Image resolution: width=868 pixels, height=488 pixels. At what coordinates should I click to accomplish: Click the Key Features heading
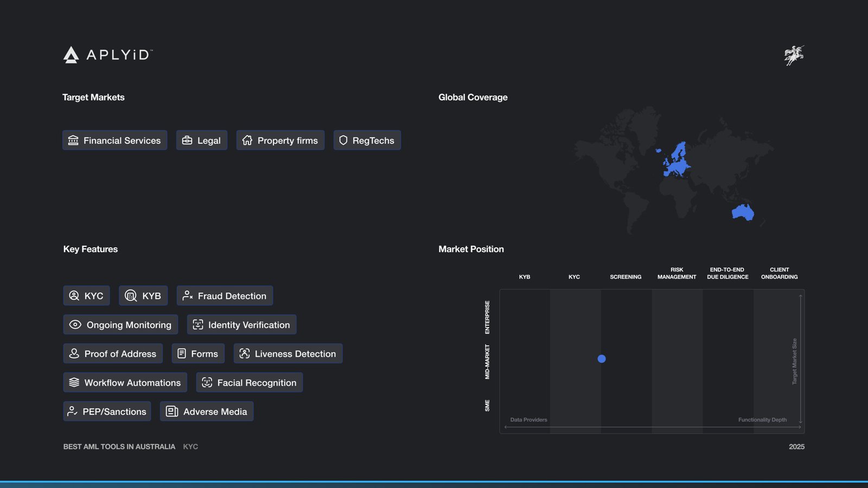click(x=91, y=249)
